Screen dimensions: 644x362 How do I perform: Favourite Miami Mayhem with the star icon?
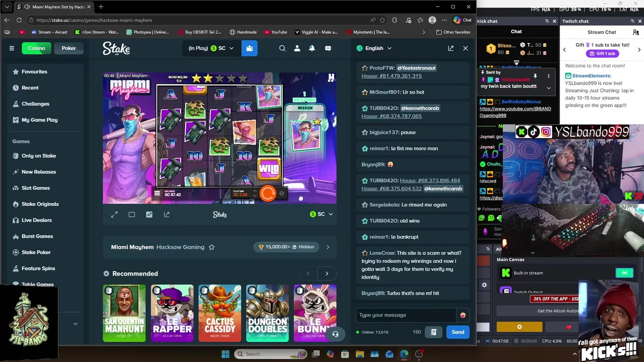[211, 247]
